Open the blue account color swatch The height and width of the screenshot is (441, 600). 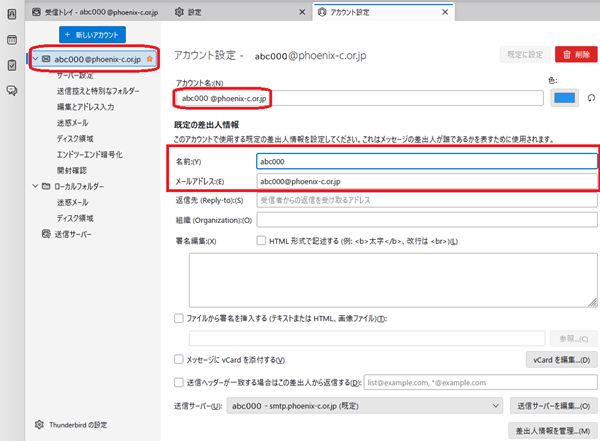coord(564,97)
